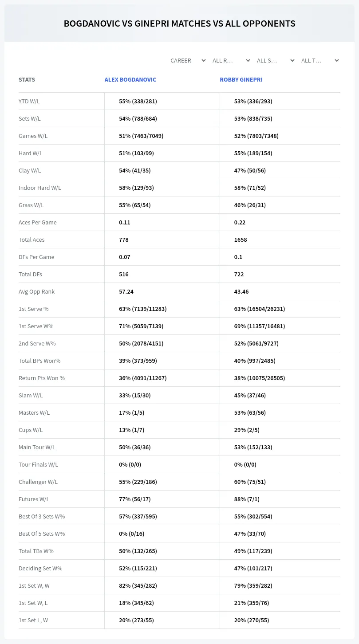Screen dimensions: 359x644
Task: Select the Aces Per Game row label
Action: coord(38,222)
